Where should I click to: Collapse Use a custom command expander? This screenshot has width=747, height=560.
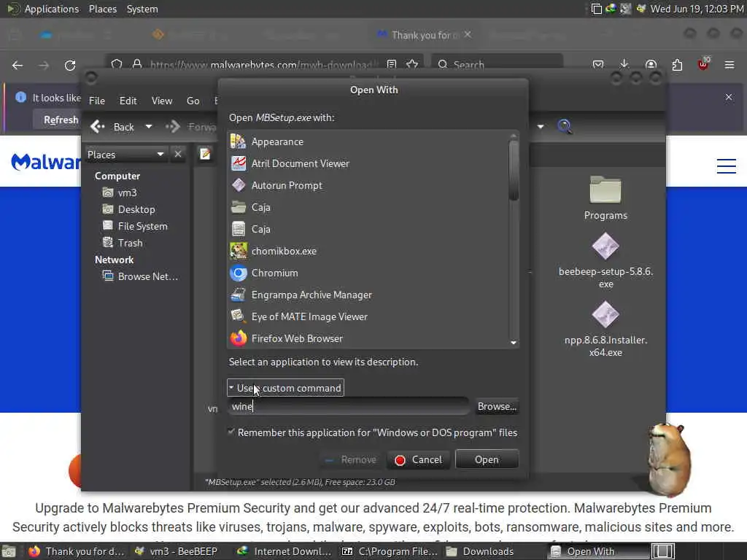click(x=285, y=388)
